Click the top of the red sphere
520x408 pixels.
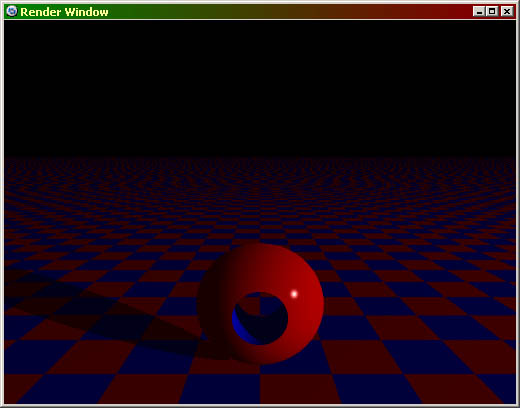tap(263, 249)
